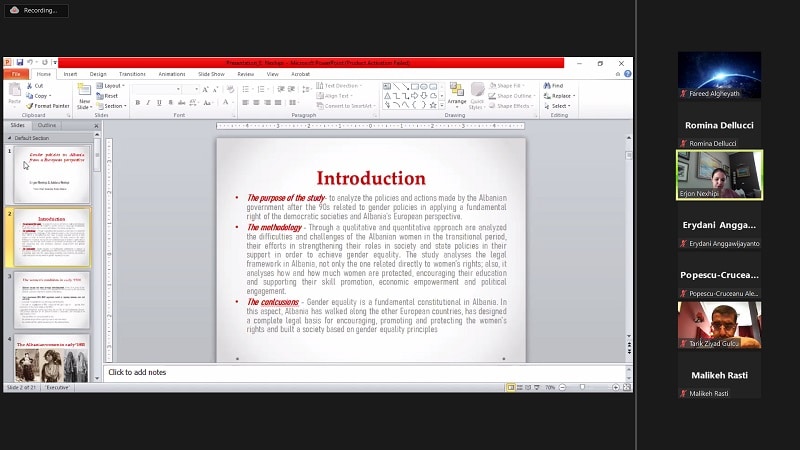Select slide 1 thumbnail in Slides pane

click(x=52, y=174)
